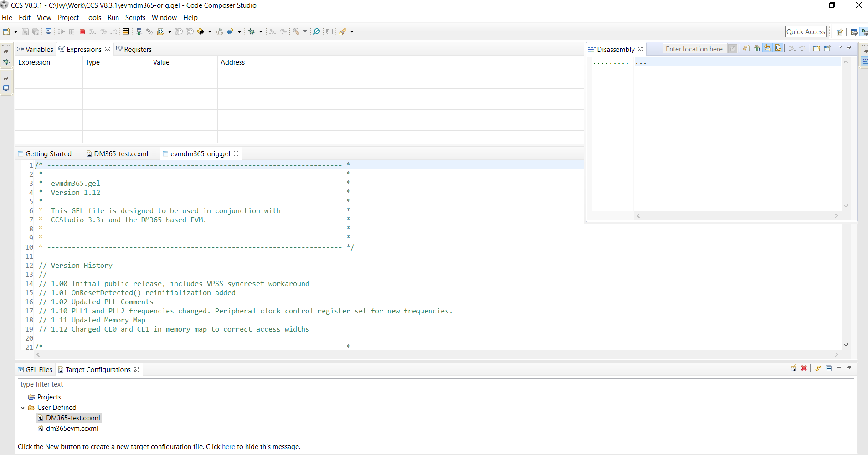Minimize the Target Configurations panel
Screen dimensions: 868x455
[839, 367]
